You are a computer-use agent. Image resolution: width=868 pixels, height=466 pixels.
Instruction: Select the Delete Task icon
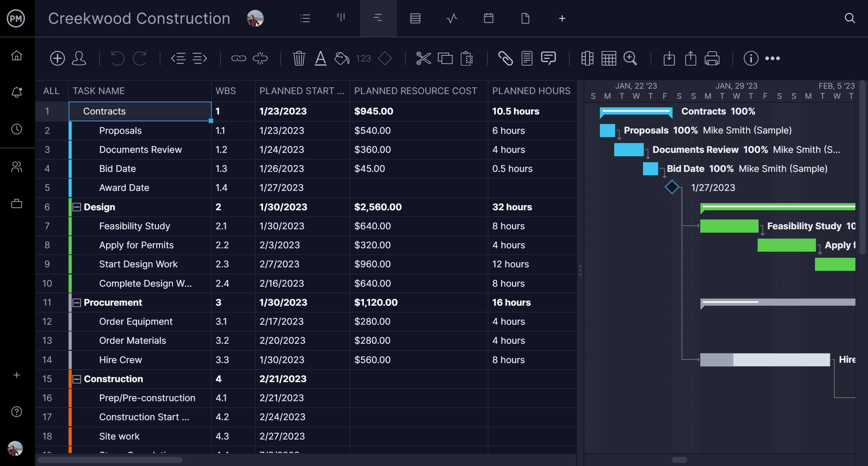click(300, 58)
